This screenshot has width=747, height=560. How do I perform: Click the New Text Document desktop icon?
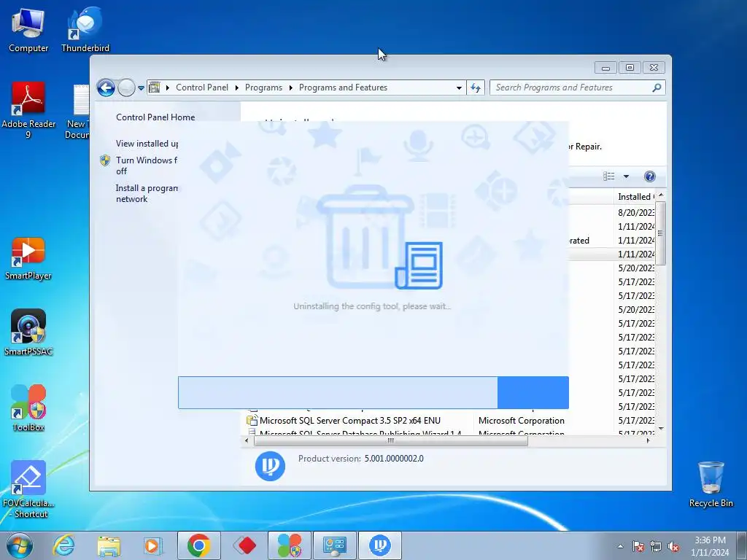pos(77,111)
